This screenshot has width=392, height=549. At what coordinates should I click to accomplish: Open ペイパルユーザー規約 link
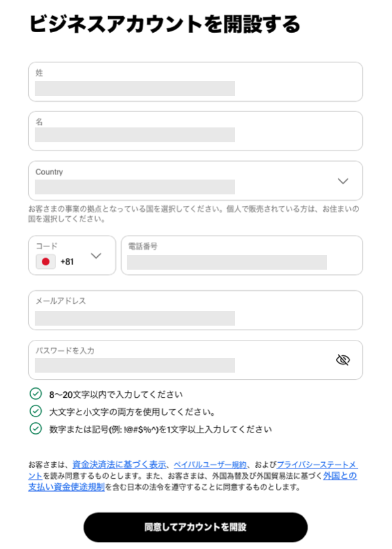coord(210,465)
